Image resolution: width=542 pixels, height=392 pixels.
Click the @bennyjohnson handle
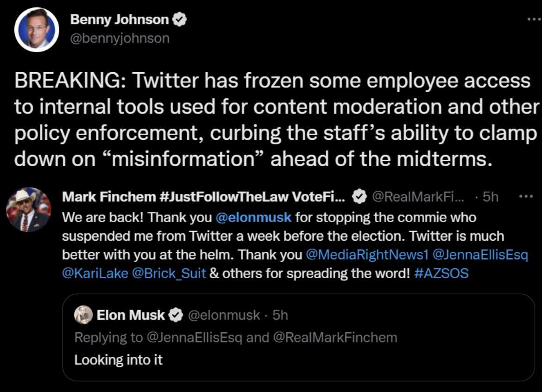click(x=120, y=38)
